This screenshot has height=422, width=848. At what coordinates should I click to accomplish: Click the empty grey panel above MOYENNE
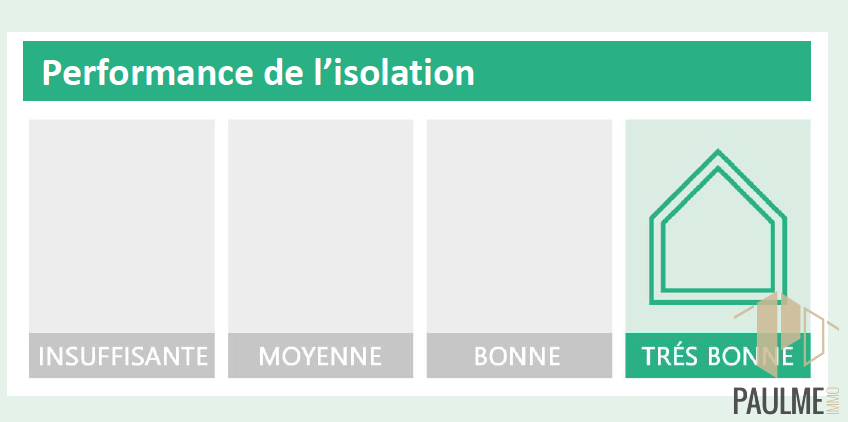click(320, 226)
